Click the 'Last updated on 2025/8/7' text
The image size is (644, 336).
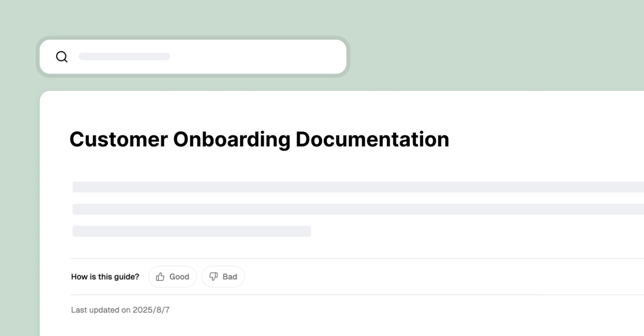pos(120,310)
